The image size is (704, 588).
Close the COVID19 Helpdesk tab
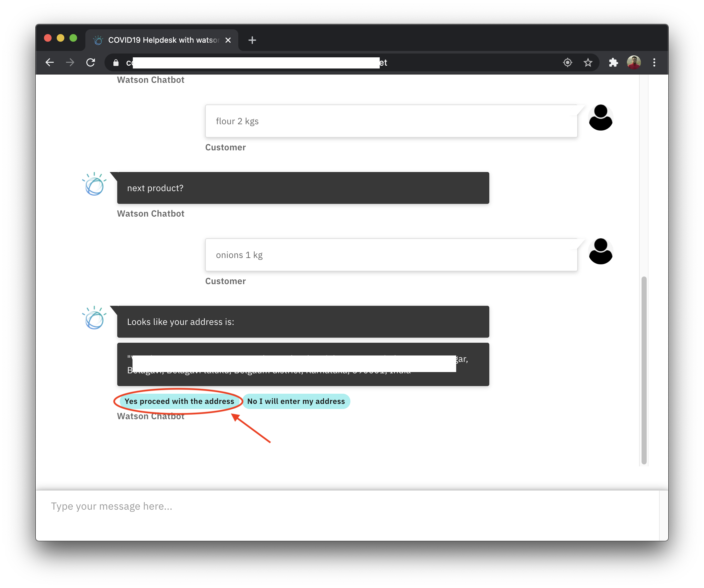pos(228,40)
